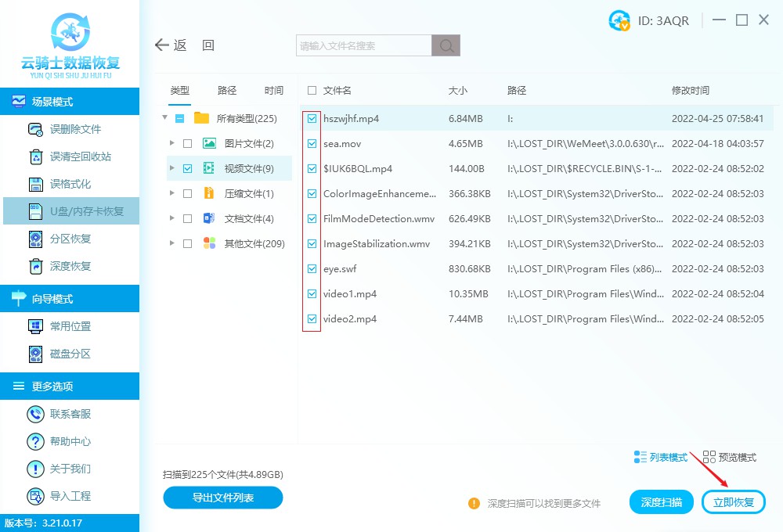This screenshot has height=532, width=783.
Task: Select ImageStabilization.wmv file name
Action: pos(377,243)
